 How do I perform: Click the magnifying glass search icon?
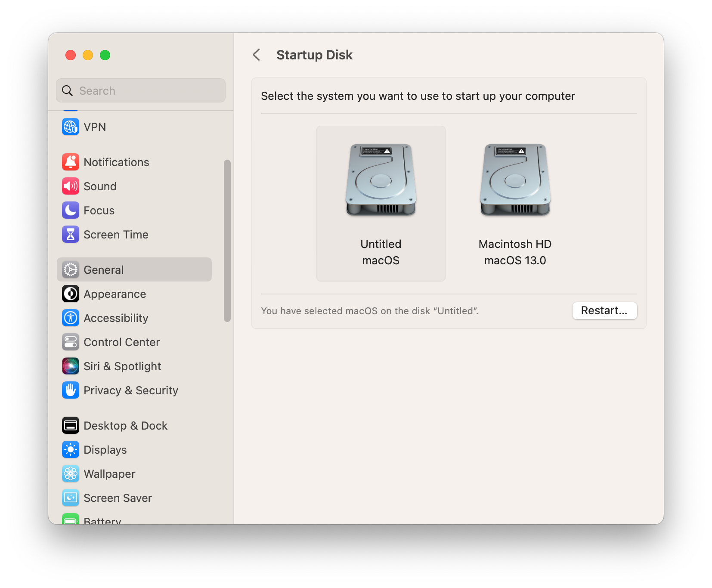click(x=68, y=91)
